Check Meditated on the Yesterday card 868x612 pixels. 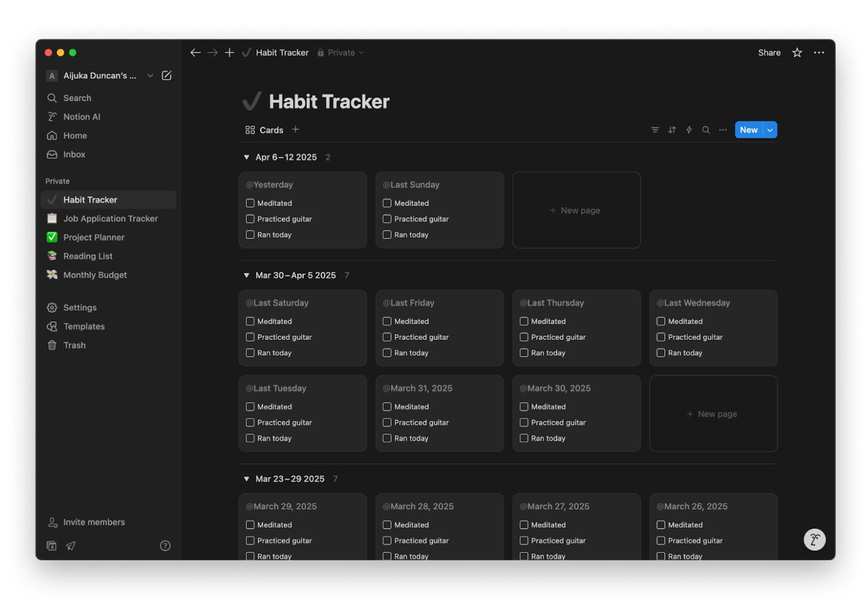[250, 203]
